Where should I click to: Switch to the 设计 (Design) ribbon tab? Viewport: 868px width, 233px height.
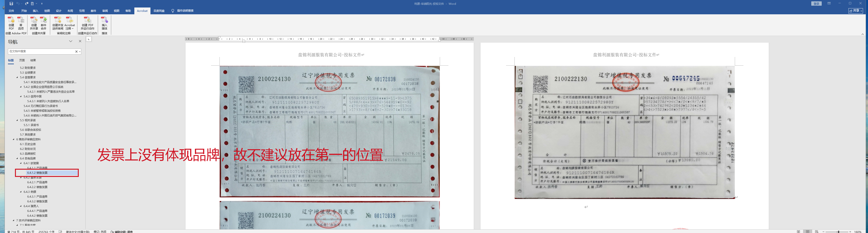tap(59, 11)
